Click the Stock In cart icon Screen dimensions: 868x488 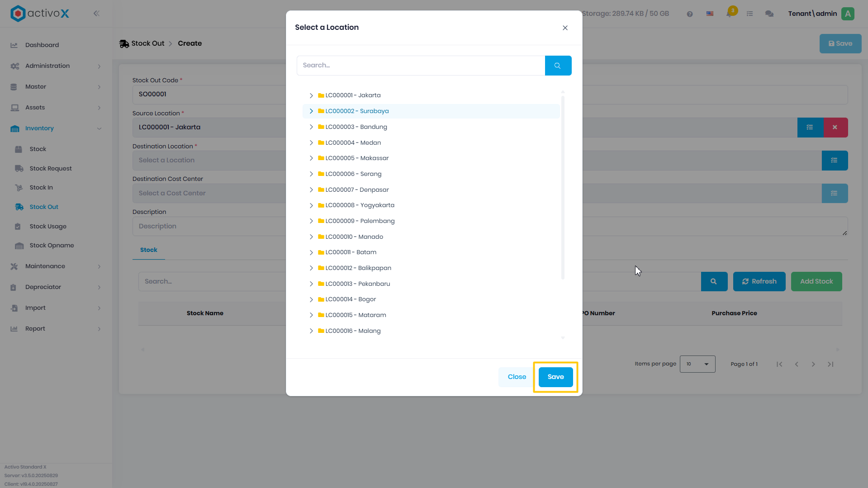click(x=19, y=188)
